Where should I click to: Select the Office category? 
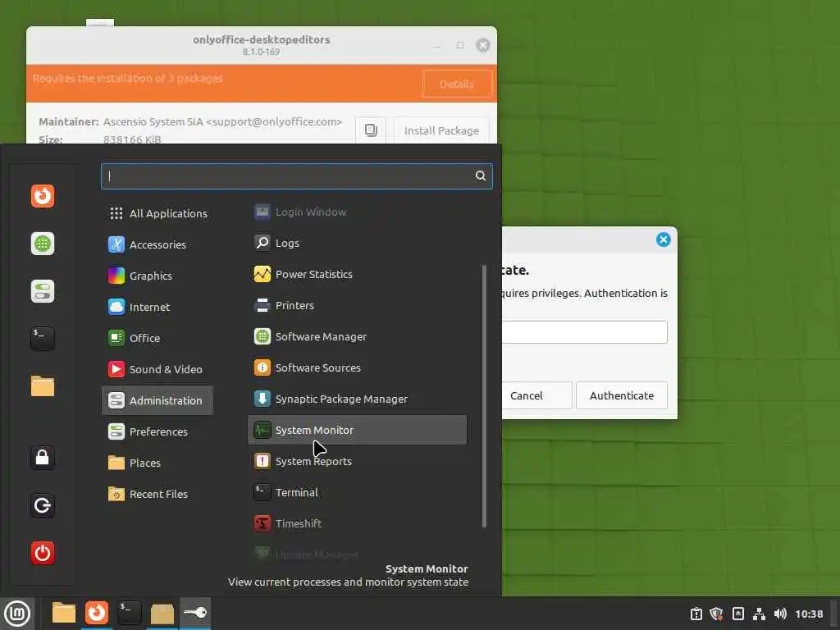157,338
